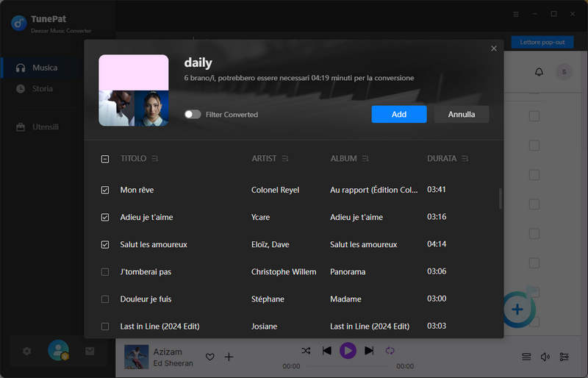
Task: Close the daily playlist dialog
Action: pos(493,49)
